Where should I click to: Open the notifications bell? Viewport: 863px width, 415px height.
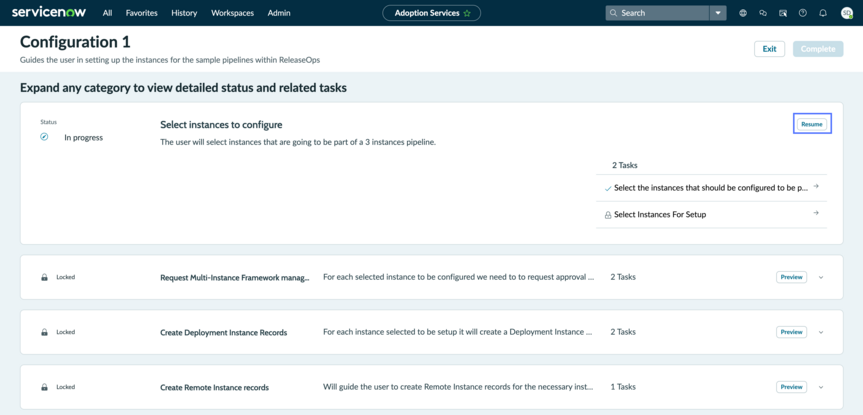[823, 13]
